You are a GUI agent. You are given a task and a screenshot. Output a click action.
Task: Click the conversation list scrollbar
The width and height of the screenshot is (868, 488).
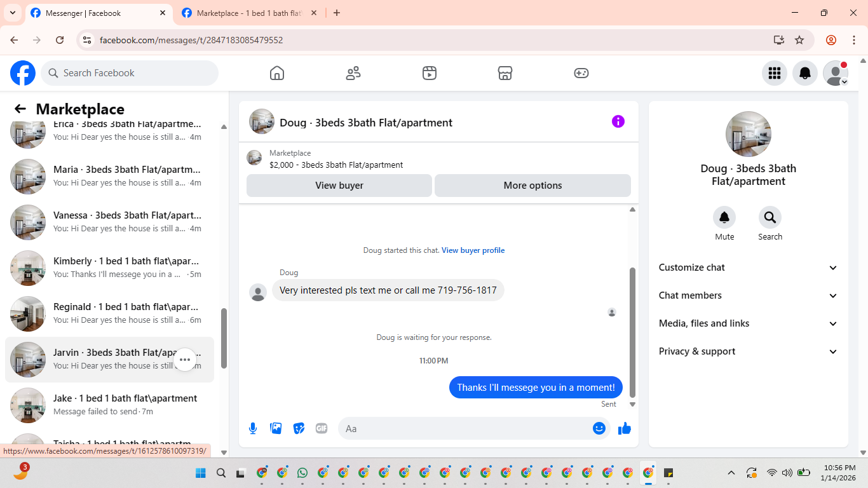point(224,338)
